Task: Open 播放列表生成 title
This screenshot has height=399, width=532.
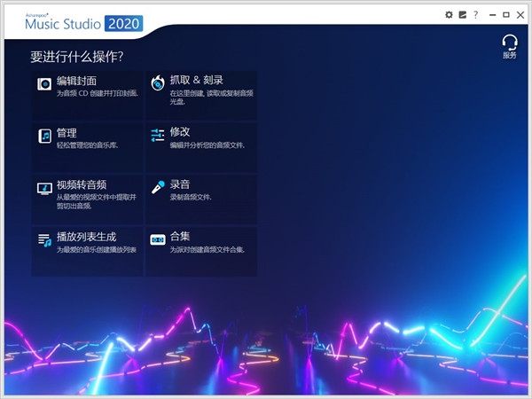Action: [87, 237]
